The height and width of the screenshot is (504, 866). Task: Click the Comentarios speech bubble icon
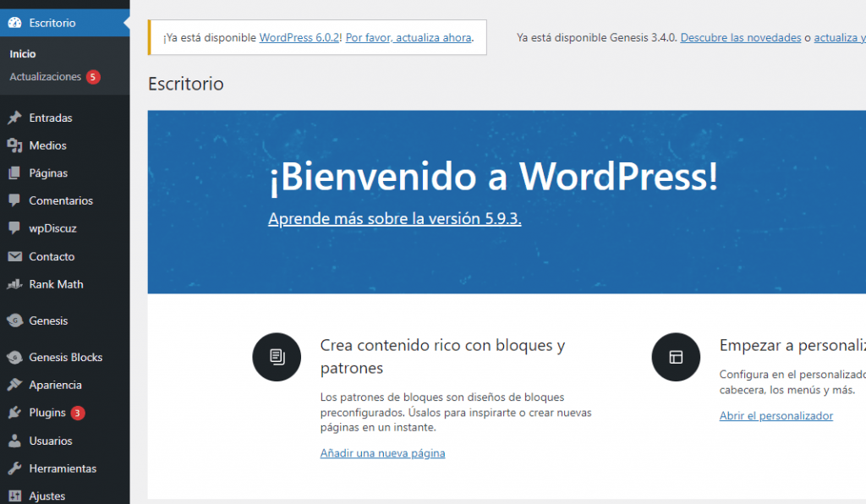(14, 201)
